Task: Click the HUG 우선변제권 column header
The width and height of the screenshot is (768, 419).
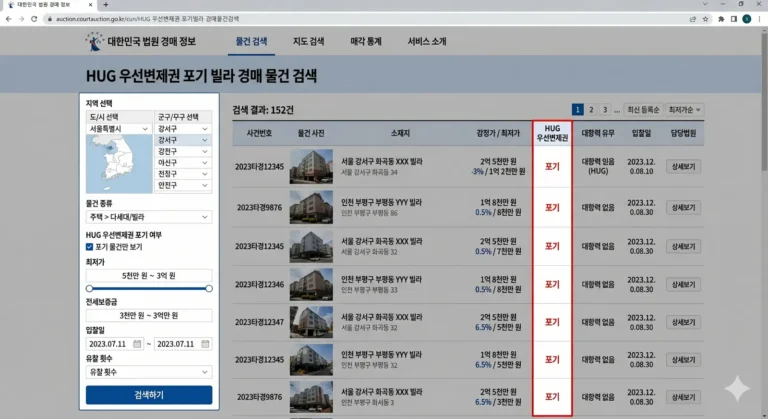Action: [x=552, y=133]
